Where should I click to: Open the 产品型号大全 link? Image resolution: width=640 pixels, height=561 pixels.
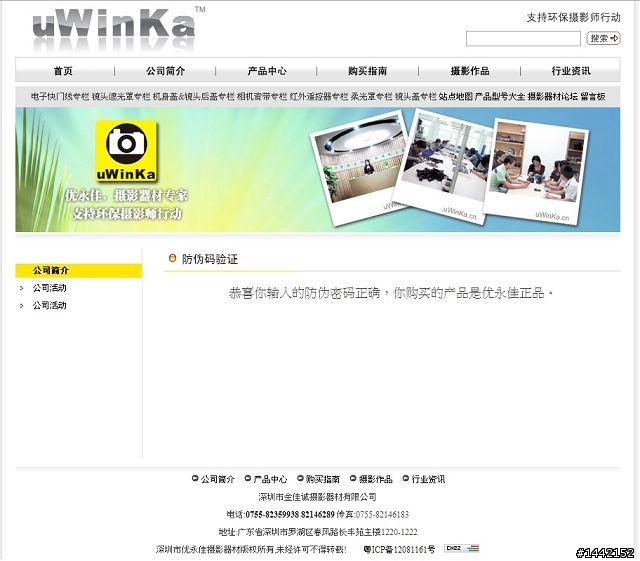coord(500,96)
